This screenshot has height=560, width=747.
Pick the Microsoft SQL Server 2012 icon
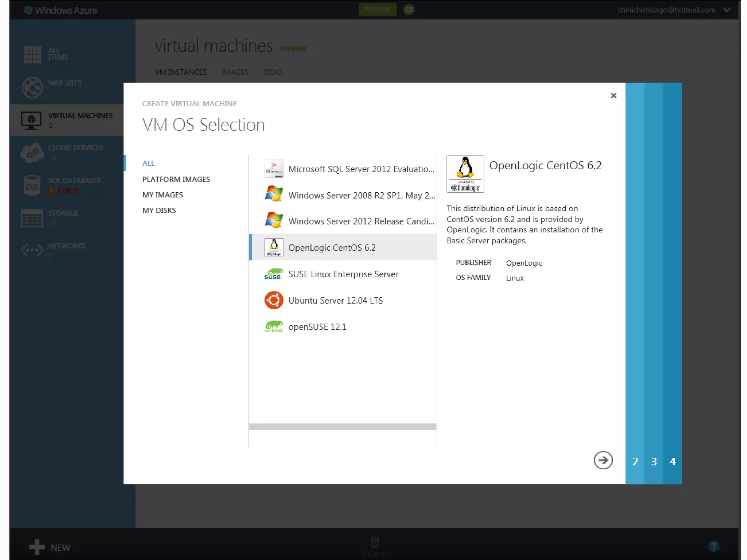coord(274,168)
